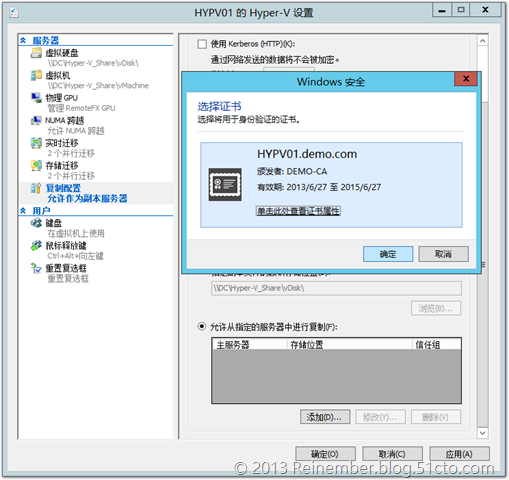The height and width of the screenshot is (480, 509).
Task: Click 应用(A) to apply settings
Action: 459,454
